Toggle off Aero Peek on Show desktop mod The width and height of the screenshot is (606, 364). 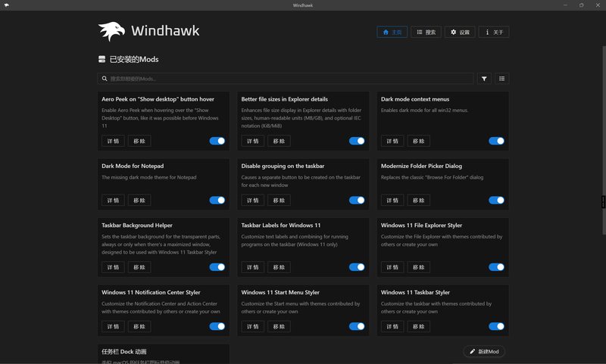217,141
